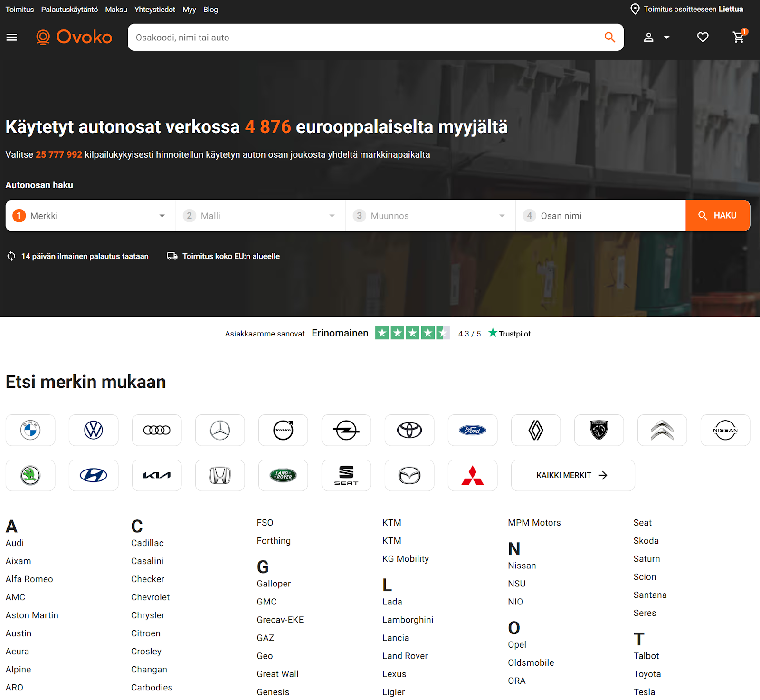Viewport: 760px width, 700px height.
Task: Select the Honda brand logo
Action: pyautogui.click(x=220, y=475)
